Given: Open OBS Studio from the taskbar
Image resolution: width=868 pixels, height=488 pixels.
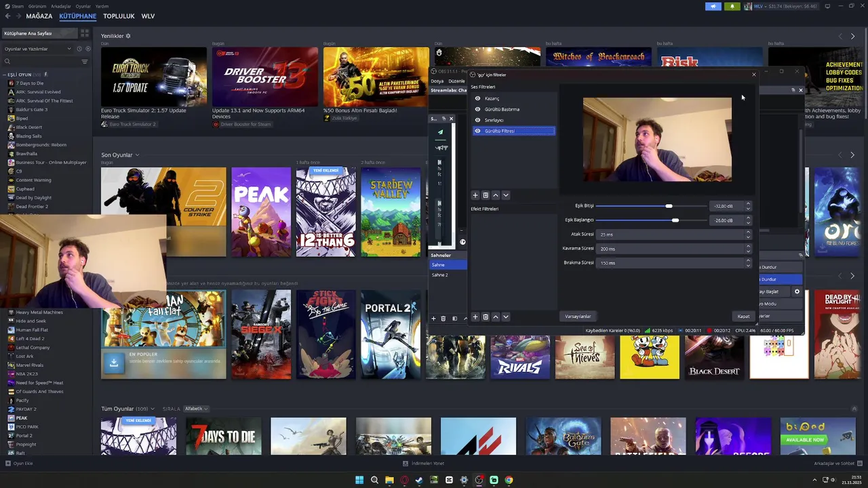Looking at the screenshot, I should tap(479, 480).
